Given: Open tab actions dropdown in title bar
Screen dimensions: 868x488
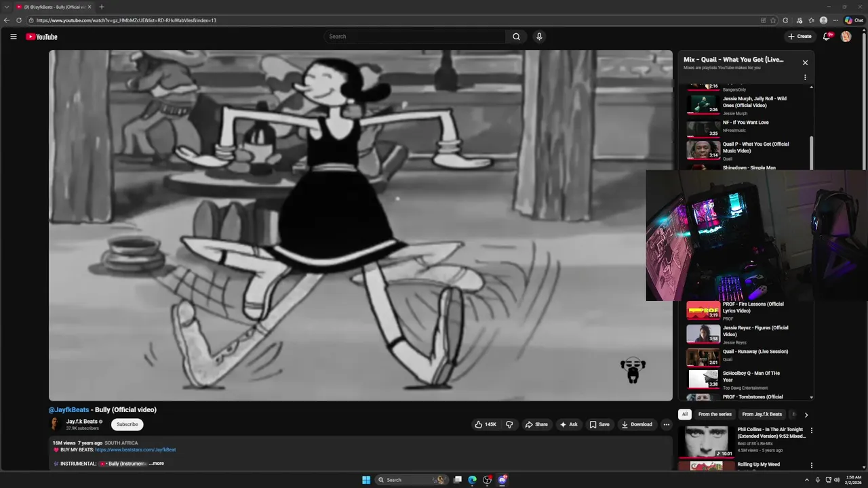Looking at the screenshot, I should pos(7,7).
